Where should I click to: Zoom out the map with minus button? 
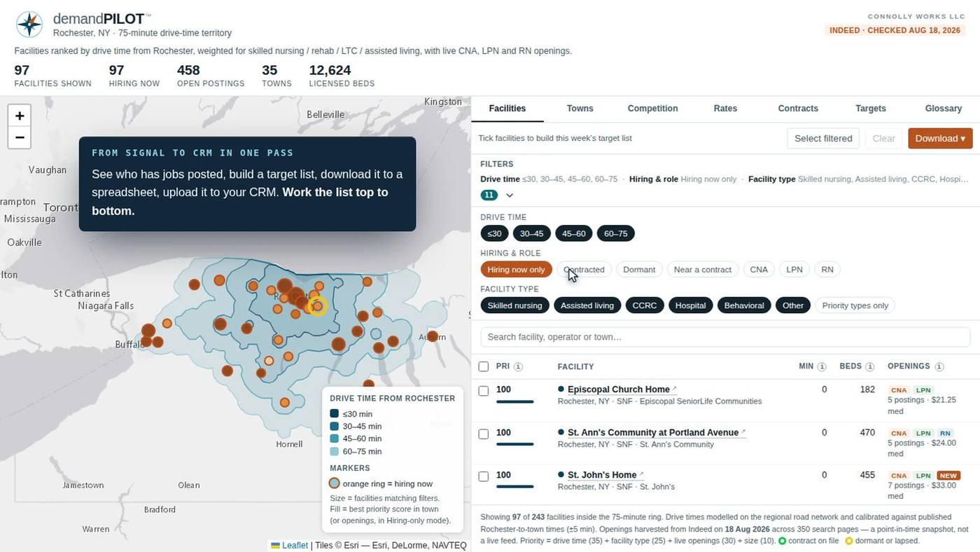pyautogui.click(x=20, y=137)
